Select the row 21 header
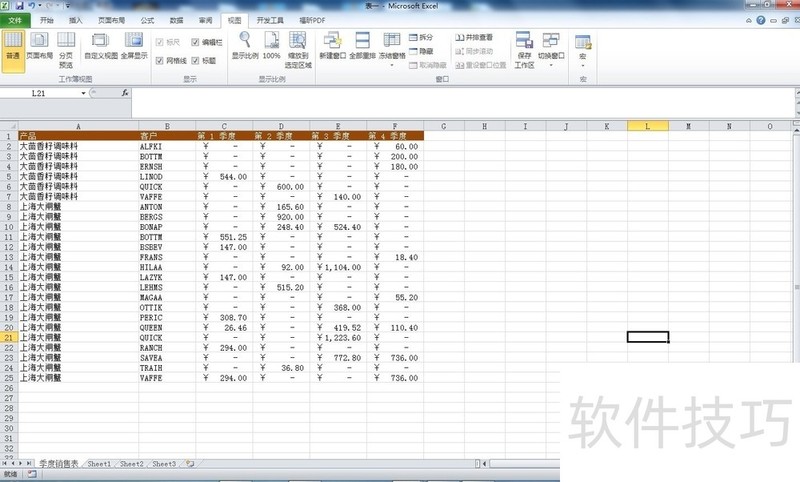The image size is (800, 482). click(x=9, y=337)
